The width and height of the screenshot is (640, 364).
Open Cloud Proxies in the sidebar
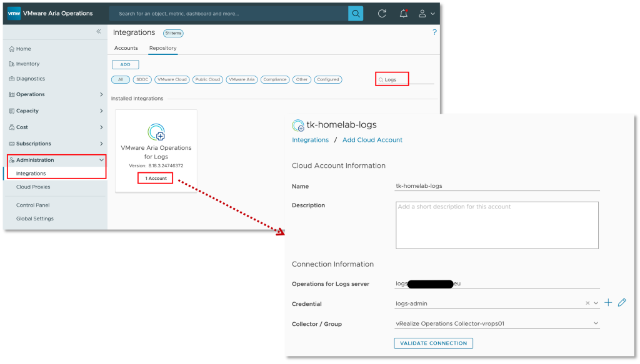33,187
